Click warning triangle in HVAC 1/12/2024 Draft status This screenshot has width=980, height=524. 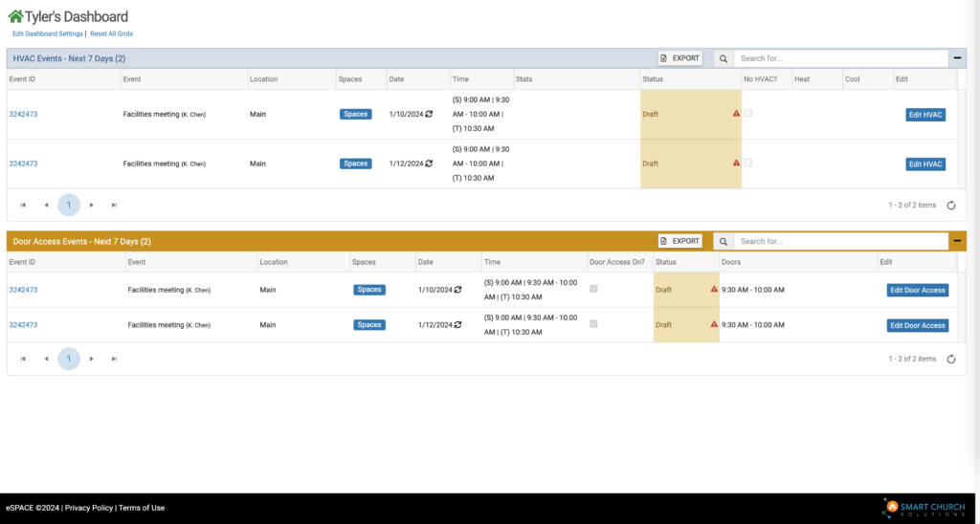(x=736, y=163)
